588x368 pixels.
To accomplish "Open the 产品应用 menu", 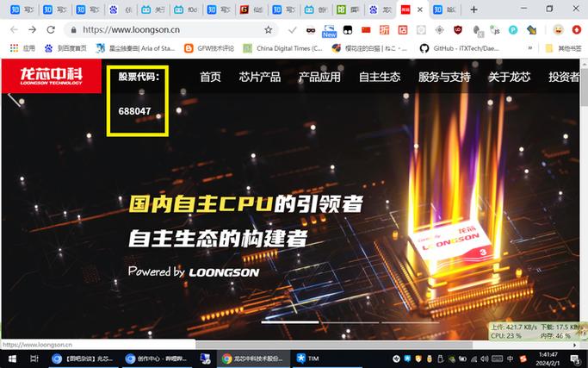I will click(x=319, y=77).
